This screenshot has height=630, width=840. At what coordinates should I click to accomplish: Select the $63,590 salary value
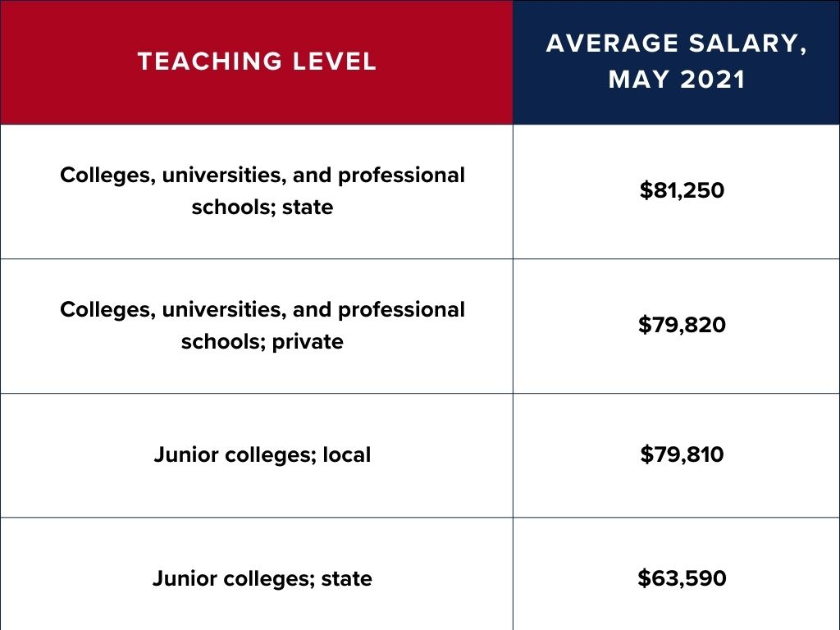pyautogui.click(x=682, y=577)
